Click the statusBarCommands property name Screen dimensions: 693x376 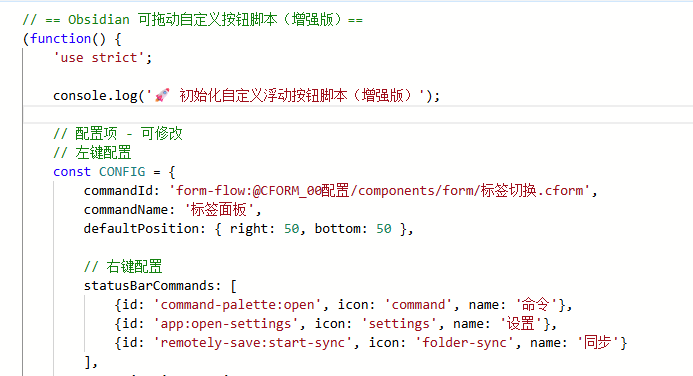[x=149, y=286]
